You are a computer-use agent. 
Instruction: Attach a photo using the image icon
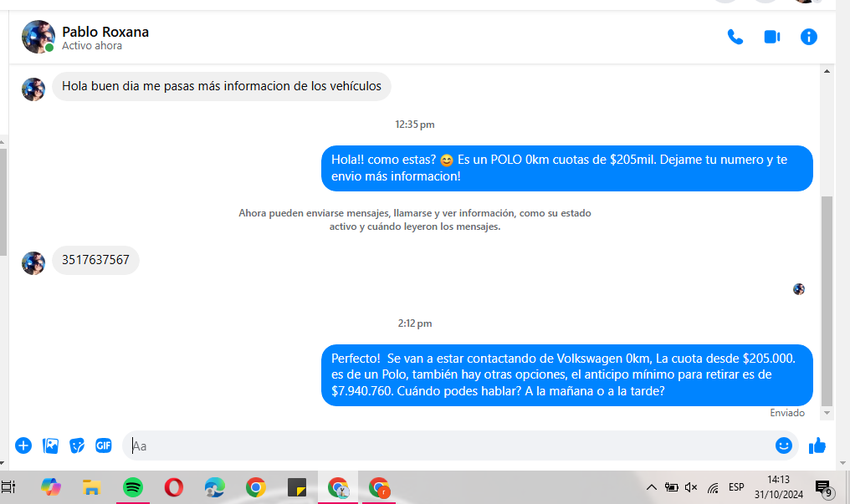click(x=50, y=445)
